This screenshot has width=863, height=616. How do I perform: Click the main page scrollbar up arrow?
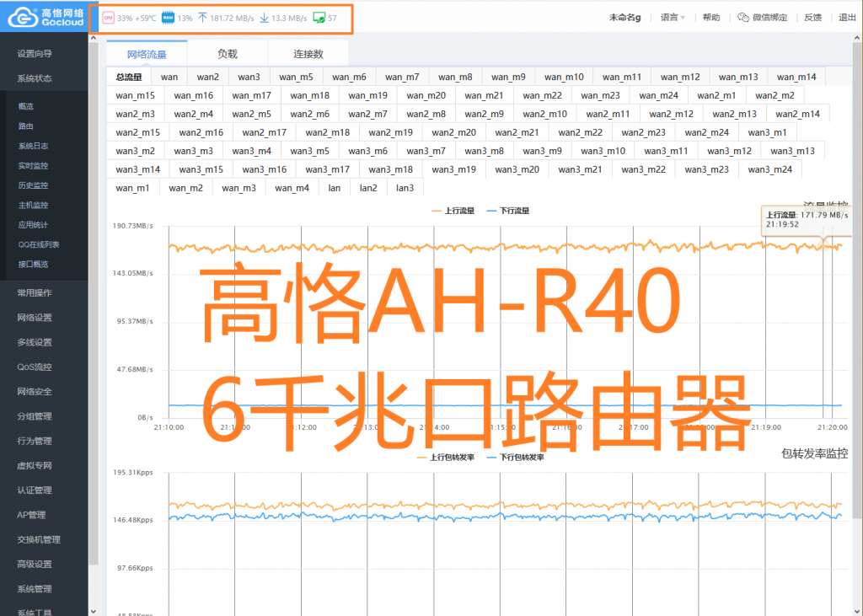pos(858,38)
